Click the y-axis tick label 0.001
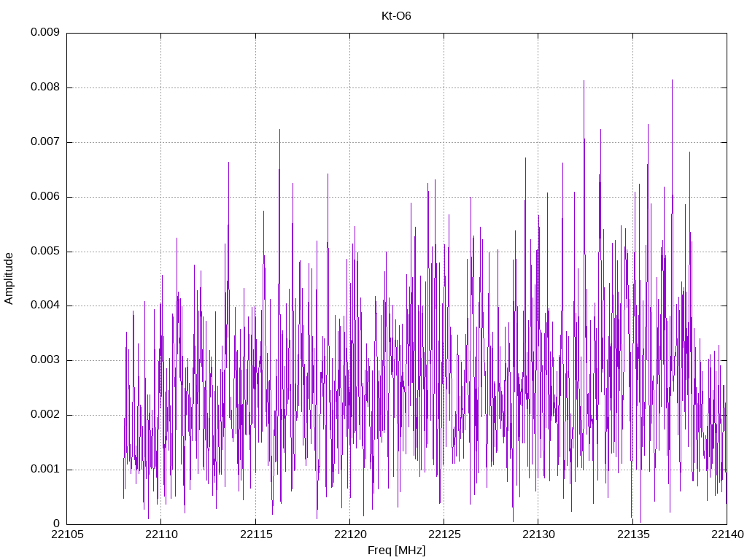 [x=45, y=469]
